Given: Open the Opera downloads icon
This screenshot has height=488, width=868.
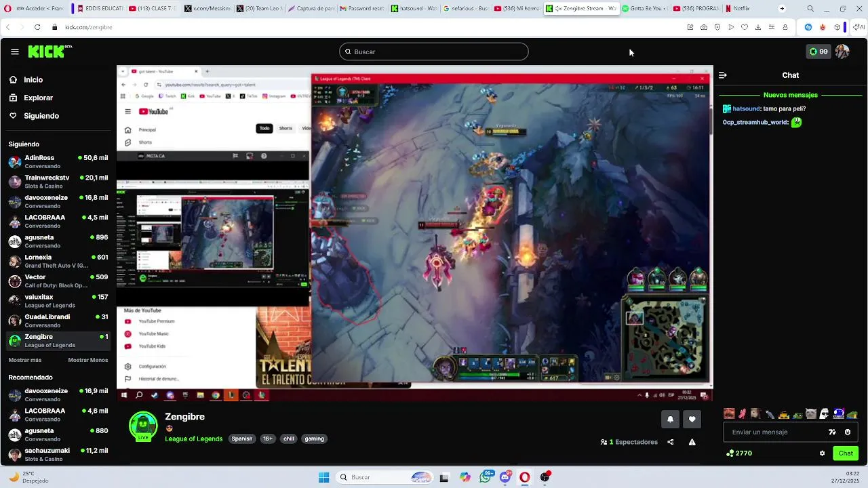Looking at the screenshot, I should (758, 27).
